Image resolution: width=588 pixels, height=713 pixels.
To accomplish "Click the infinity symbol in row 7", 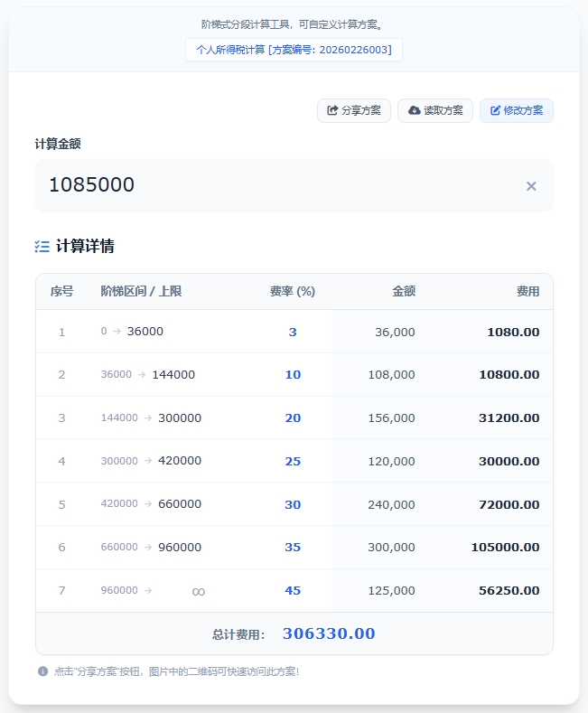I will (199, 591).
